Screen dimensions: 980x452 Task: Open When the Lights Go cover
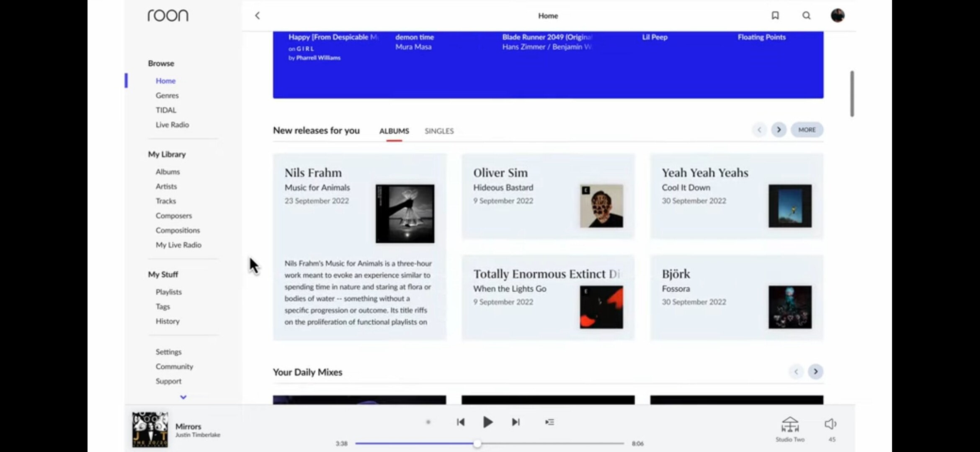[601, 307]
